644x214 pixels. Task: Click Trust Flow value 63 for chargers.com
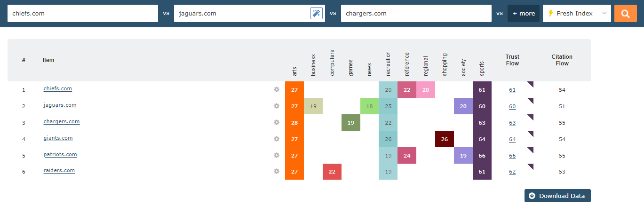pos(512,123)
